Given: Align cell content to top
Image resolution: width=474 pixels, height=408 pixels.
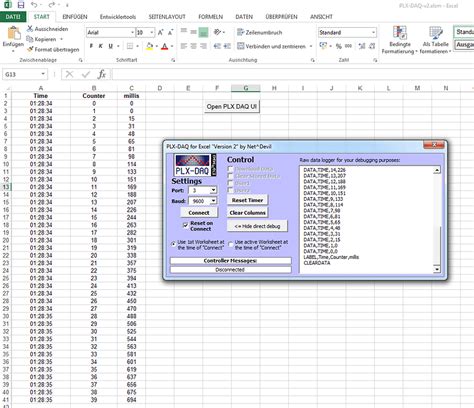Looking at the screenshot, I should coord(184,32).
